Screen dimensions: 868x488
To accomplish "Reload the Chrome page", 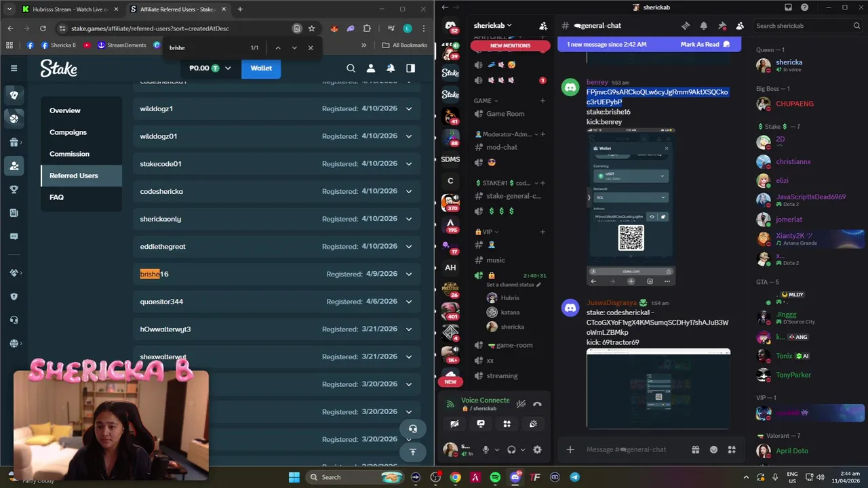I will tap(43, 28).
